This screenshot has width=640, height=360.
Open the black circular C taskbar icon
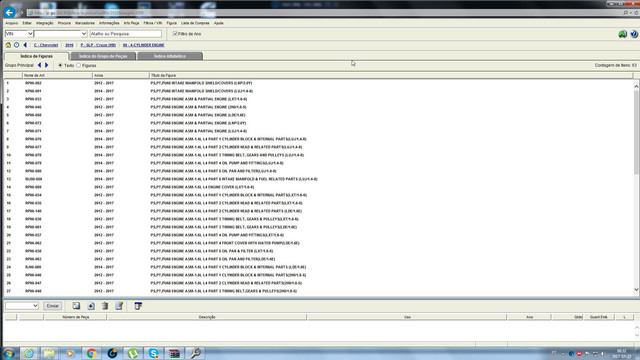[112, 353]
